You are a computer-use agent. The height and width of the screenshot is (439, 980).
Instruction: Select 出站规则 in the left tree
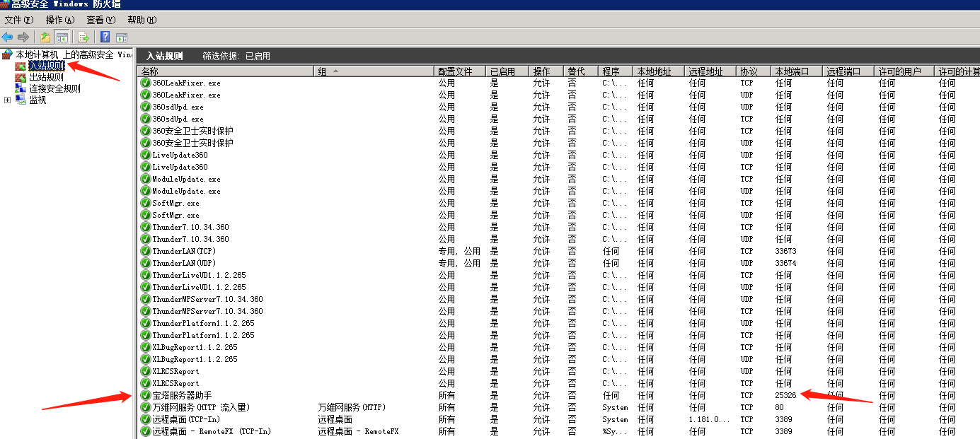tap(47, 78)
